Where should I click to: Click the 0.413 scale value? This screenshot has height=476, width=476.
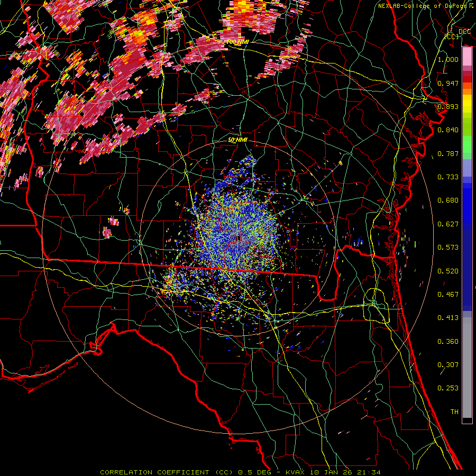(x=448, y=318)
